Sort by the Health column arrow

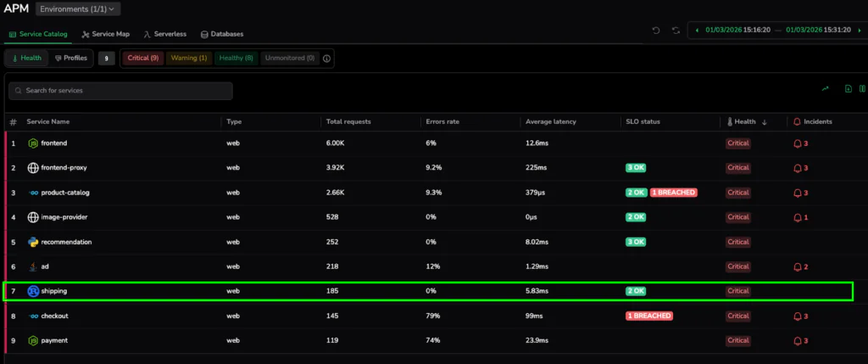click(765, 122)
